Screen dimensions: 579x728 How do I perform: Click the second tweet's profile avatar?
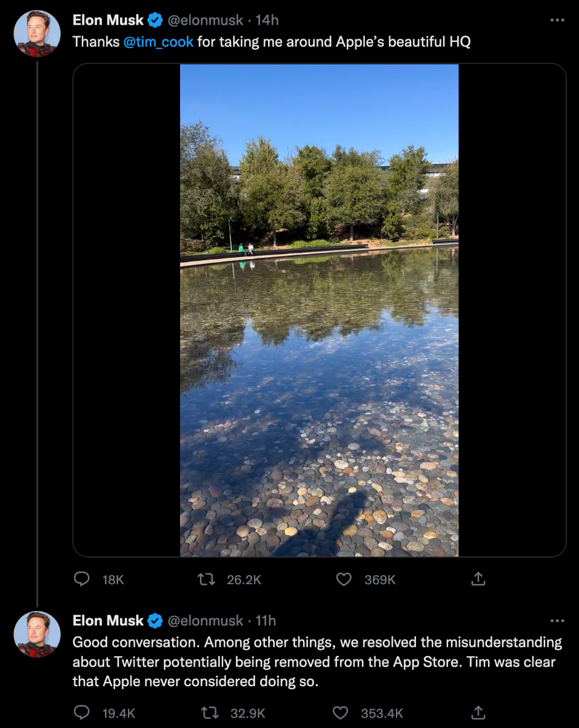[37, 634]
